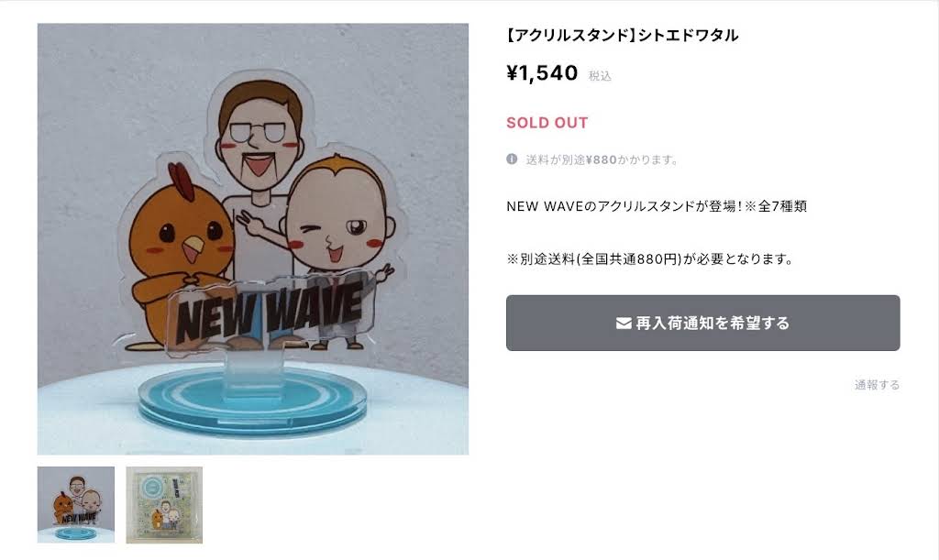Open the main product image

pyautogui.click(x=253, y=239)
